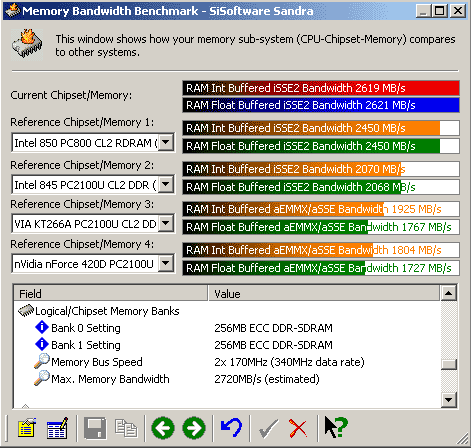This screenshot has width=471, height=448.
Task: Activate the What's This help cursor icon
Action: point(336,427)
